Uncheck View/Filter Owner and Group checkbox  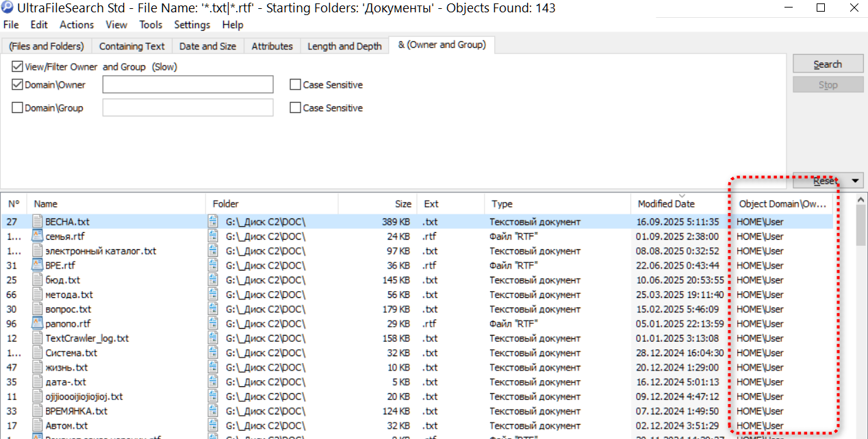pos(17,67)
